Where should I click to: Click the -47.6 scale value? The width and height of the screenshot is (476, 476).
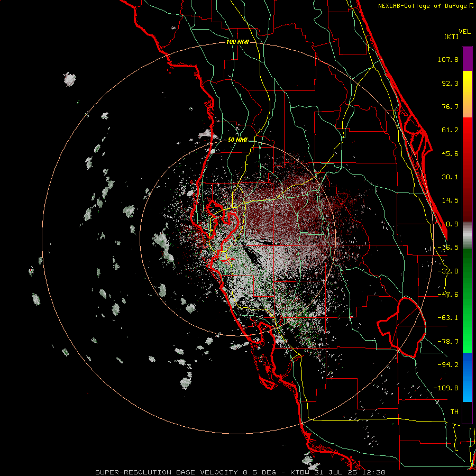(448, 295)
